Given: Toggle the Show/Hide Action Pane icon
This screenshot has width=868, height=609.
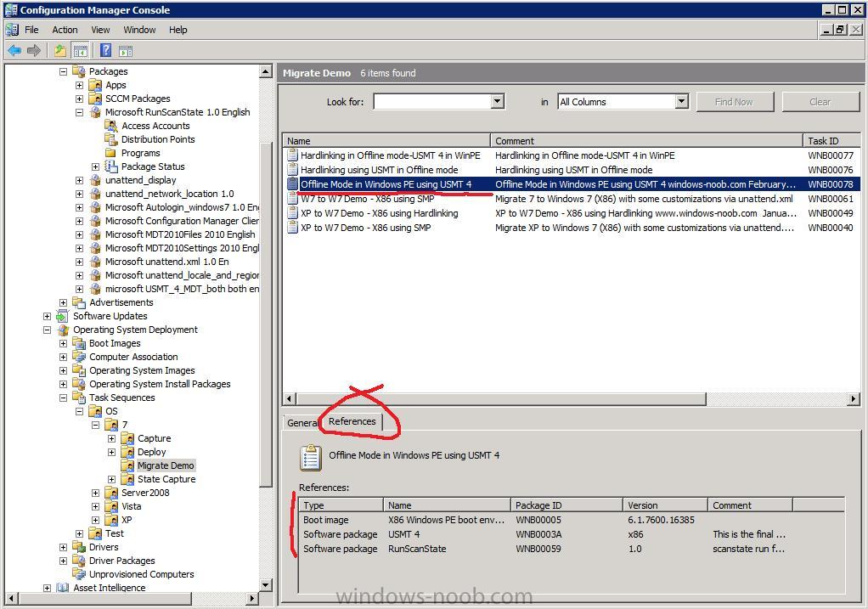Looking at the screenshot, I should point(126,51).
